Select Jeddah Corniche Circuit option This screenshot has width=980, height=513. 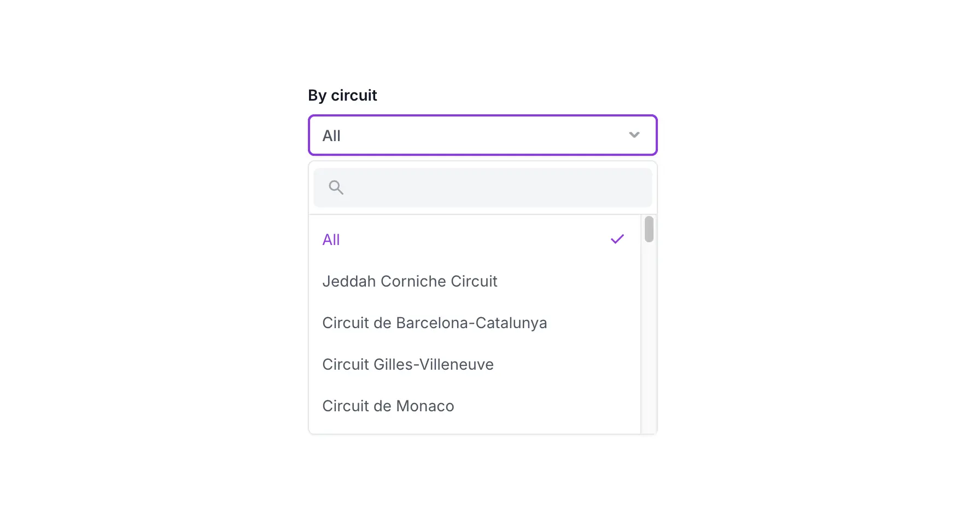[x=475, y=281]
